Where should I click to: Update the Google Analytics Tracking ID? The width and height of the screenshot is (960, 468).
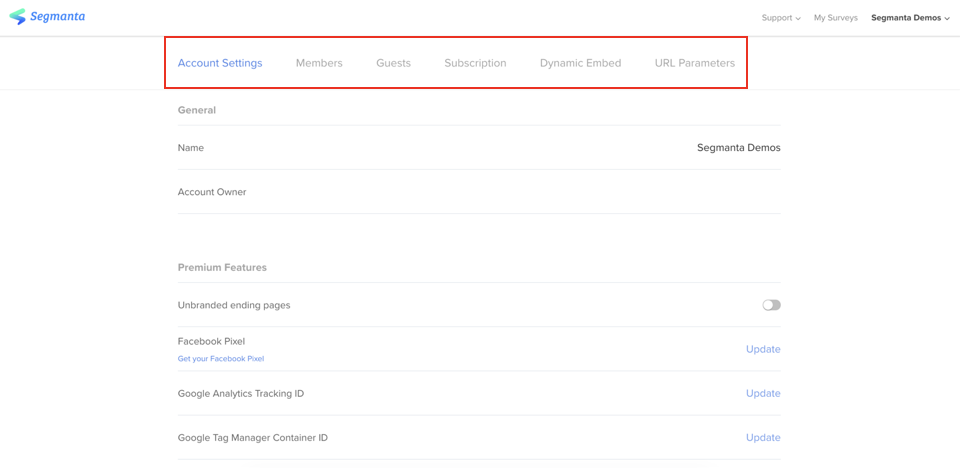763,393
